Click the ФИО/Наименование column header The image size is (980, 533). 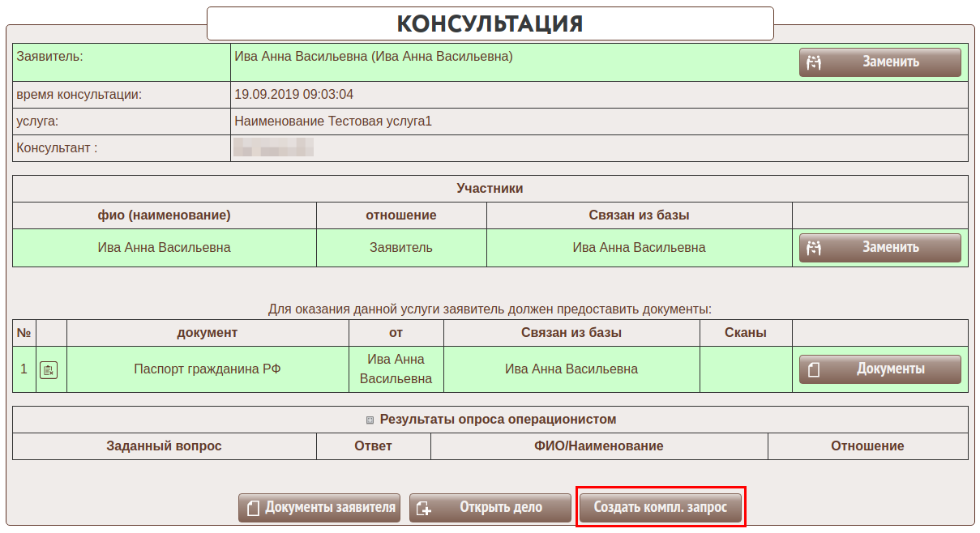pyautogui.click(x=598, y=446)
